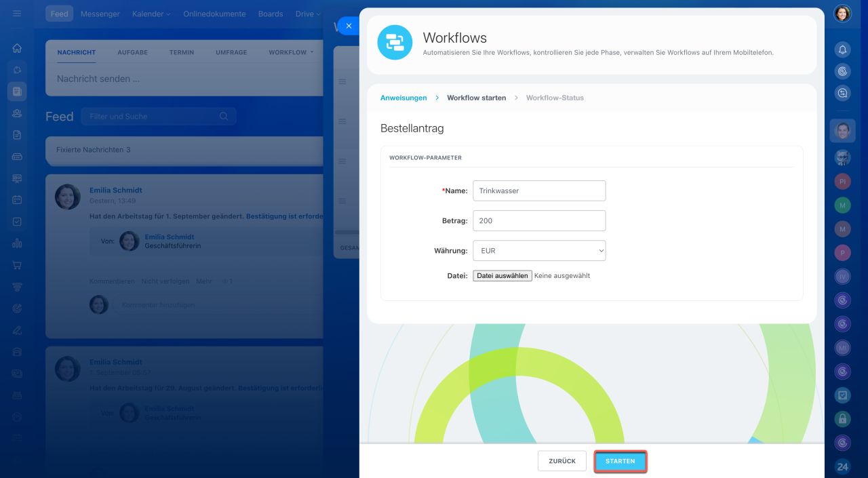
Task: Expand the Kalender menu in the top bar
Action: click(151, 14)
